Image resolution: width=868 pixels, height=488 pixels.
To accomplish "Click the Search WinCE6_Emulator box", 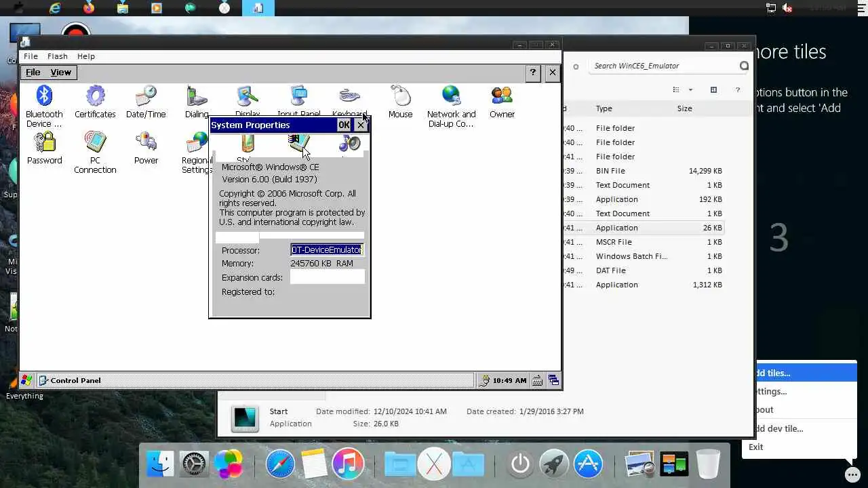I will click(663, 66).
